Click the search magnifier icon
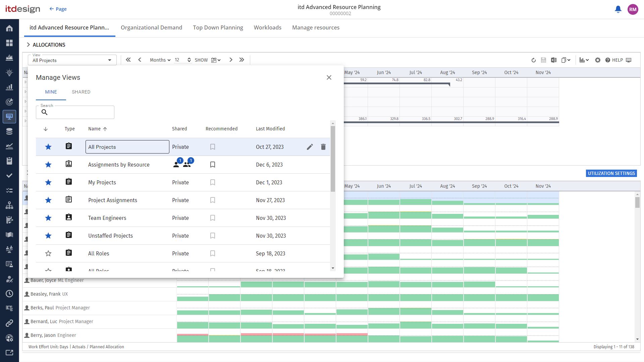This screenshot has width=644, height=362. [44, 112]
